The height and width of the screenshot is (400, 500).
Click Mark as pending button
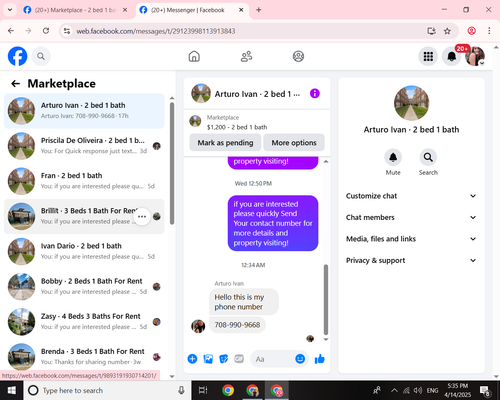[225, 143]
